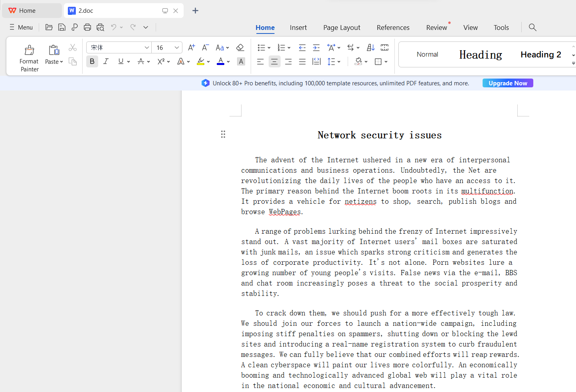Expand the borders dropdown
The width and height of the screenshot is (576, 392).
(x=386, y=62)
